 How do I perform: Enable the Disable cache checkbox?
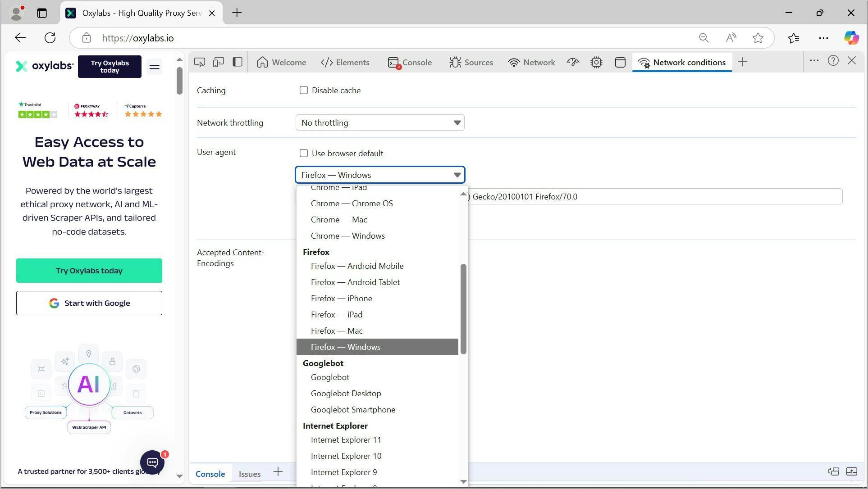click(304, 90)
